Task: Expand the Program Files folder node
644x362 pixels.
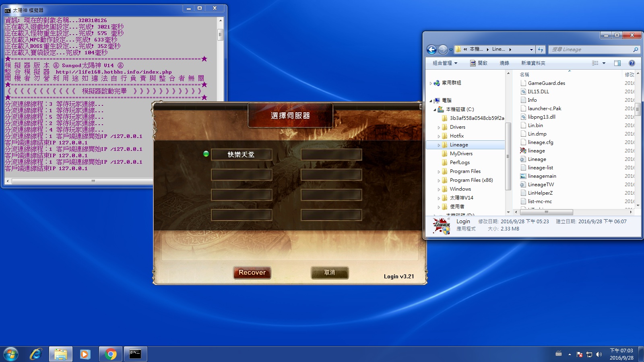Action: click(439, 171)
